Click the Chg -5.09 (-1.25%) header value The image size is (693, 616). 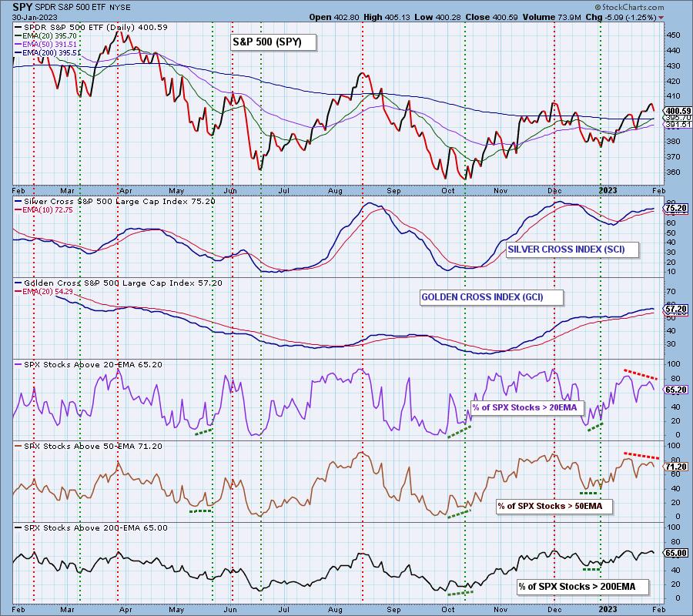[x=621, y=17]
